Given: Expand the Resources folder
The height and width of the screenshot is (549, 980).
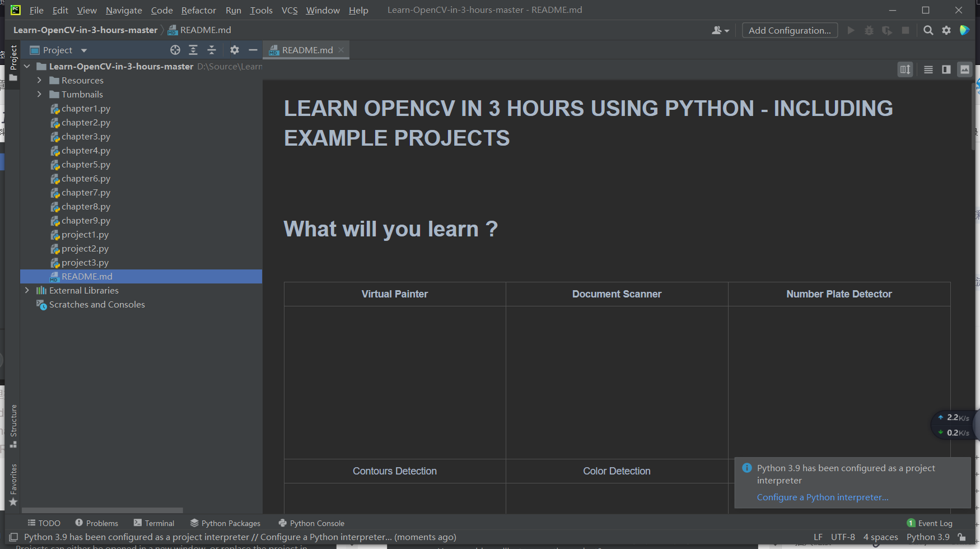Looking at the screenshot, I should [39, 80].
